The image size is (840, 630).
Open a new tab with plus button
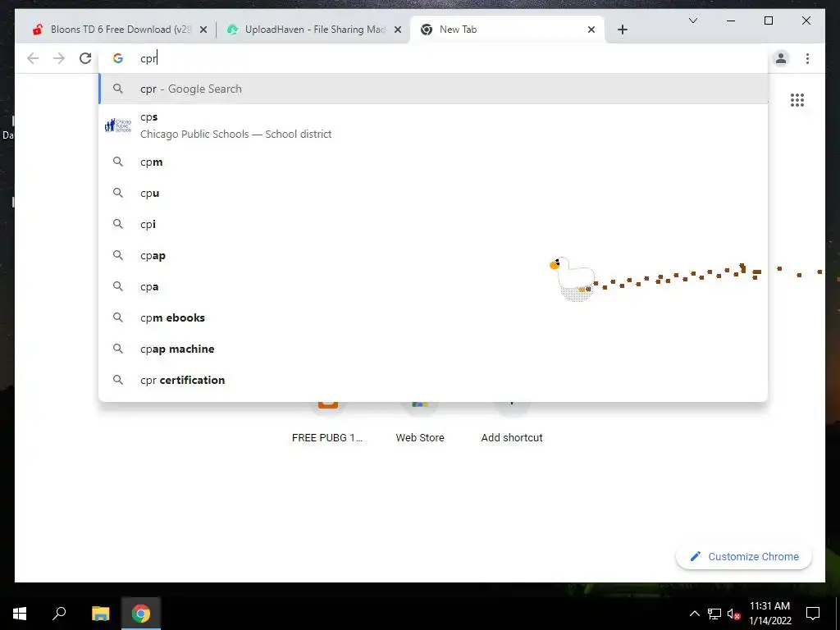point(622,30)
